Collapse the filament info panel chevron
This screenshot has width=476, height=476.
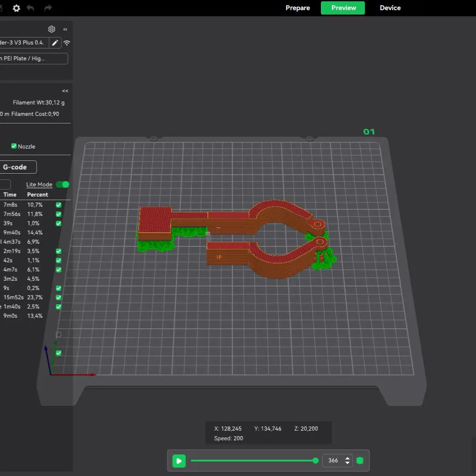[65, 91]
